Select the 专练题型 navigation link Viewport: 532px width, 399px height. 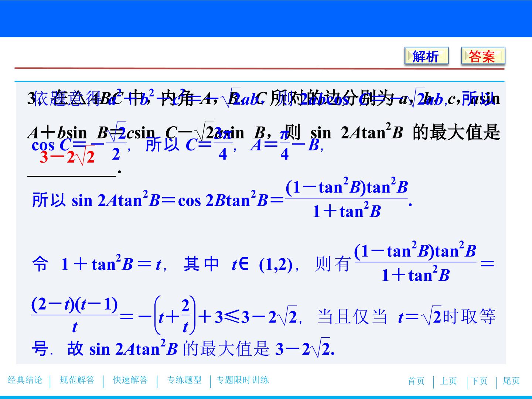(184, 380)
